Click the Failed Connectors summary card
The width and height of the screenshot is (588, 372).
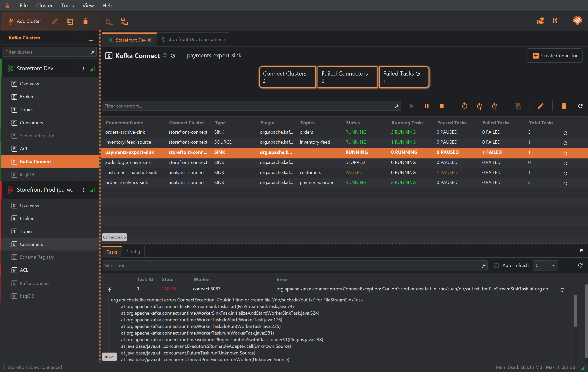point(347,77)
